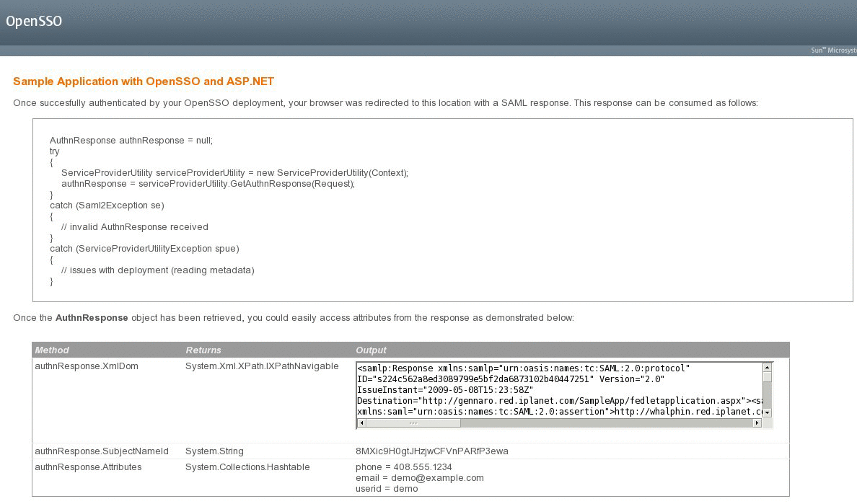Click the bold 'AuthnResponse' word in description
The image size is (857, 504).
92,318
